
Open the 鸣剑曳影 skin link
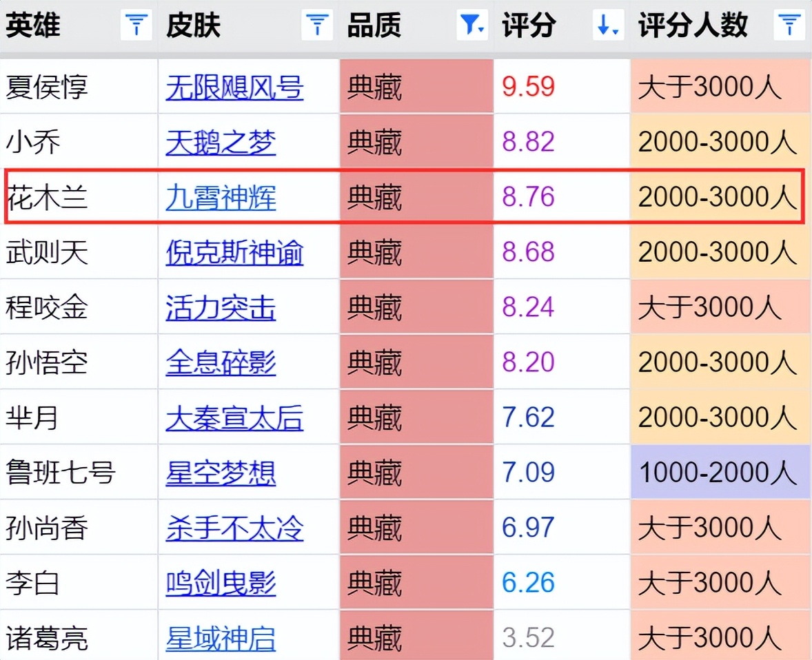click(221, 583)
